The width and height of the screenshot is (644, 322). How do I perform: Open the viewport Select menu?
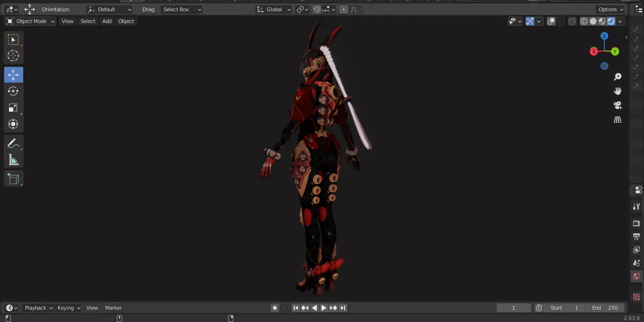88,21
